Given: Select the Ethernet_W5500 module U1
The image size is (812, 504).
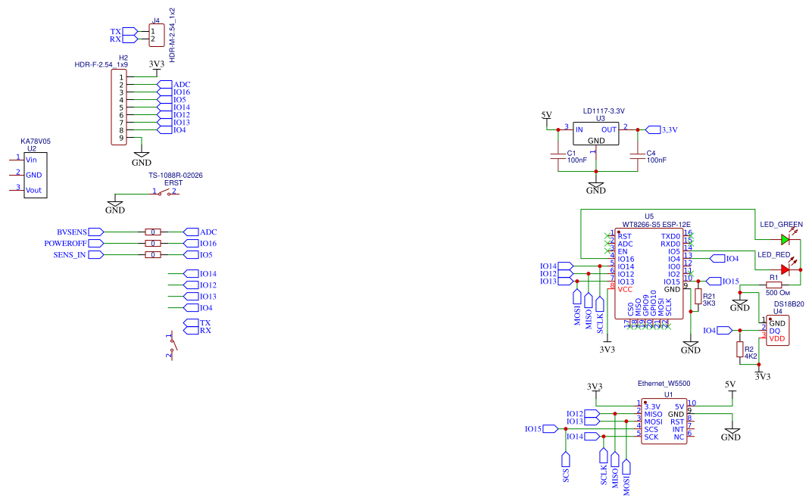Looking at the screenshot, I should pyautogui.click(x=663, y=422).
